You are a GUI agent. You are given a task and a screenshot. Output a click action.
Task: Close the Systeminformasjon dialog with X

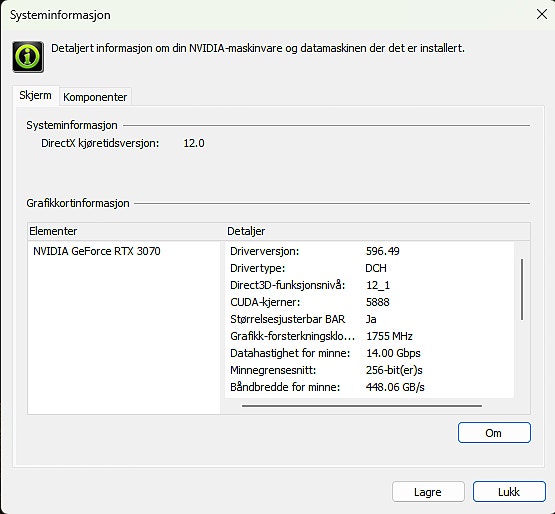tap(542, 15)
